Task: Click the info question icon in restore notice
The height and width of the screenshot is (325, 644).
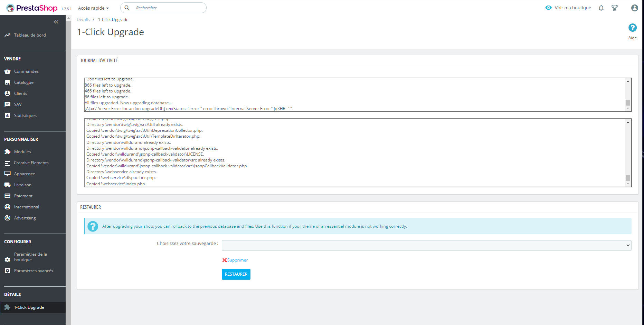Action: point(93,226)
